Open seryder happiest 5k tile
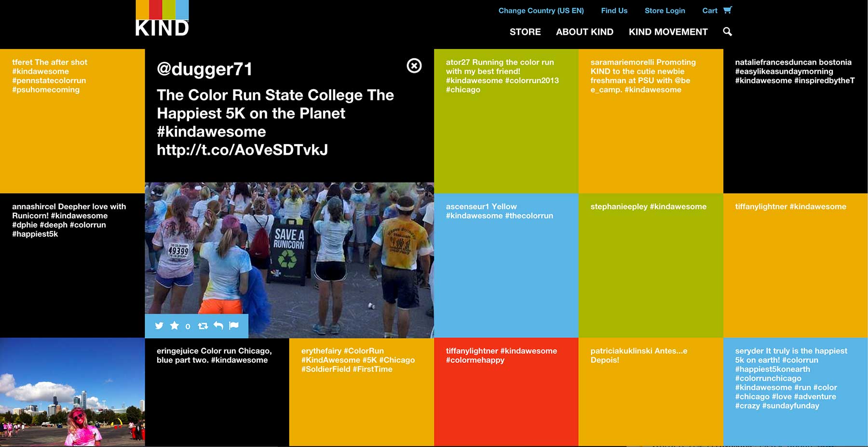The width and height of the screenshot is (868, 447). pyautogui.click(x=796, y=392)
